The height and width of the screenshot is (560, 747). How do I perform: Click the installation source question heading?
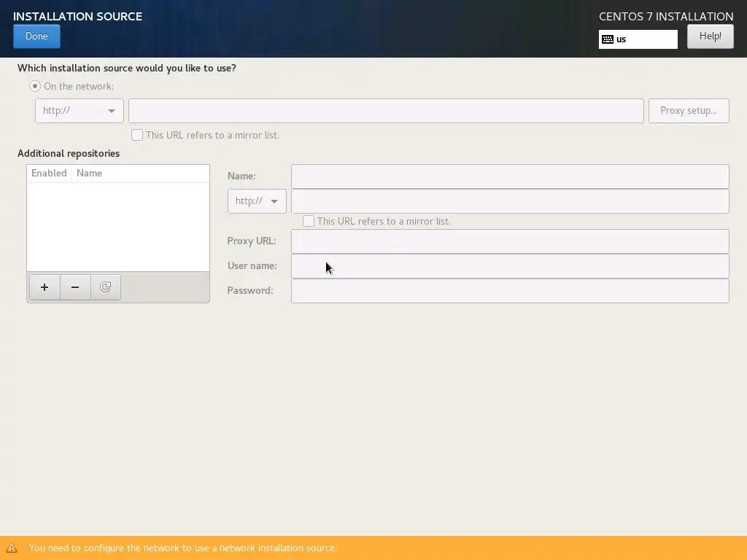[x=127, y=68]
